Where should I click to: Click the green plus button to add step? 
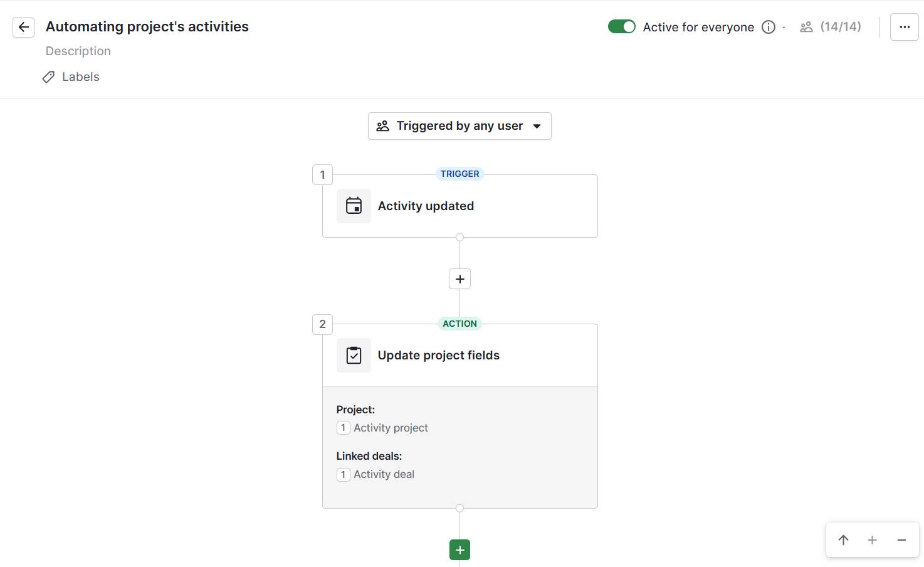(459, 550)
